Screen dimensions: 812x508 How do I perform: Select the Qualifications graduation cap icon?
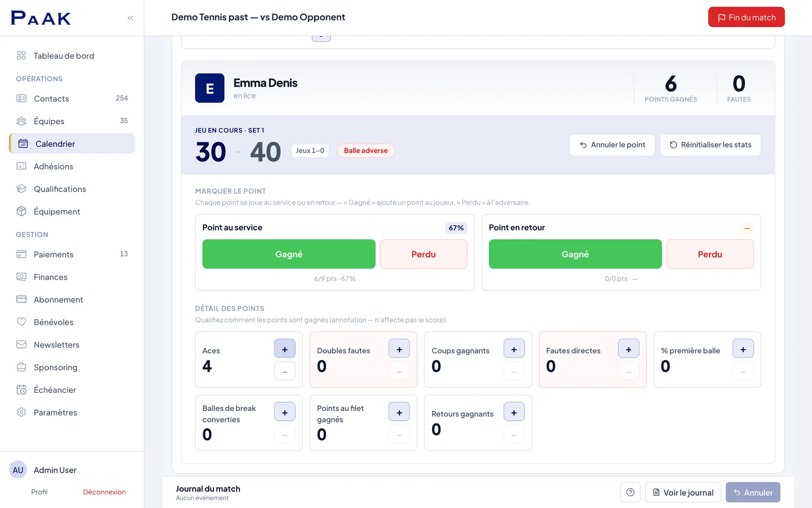(21, 189)
